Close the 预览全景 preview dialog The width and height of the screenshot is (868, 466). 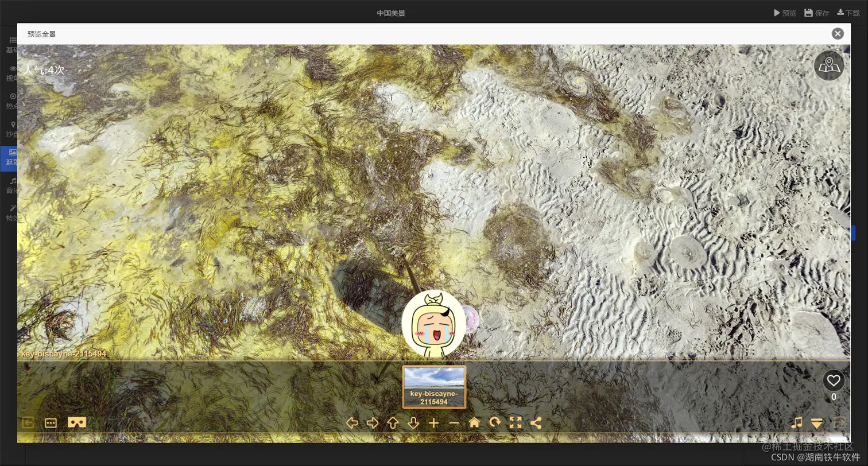(x=838, y=34)
